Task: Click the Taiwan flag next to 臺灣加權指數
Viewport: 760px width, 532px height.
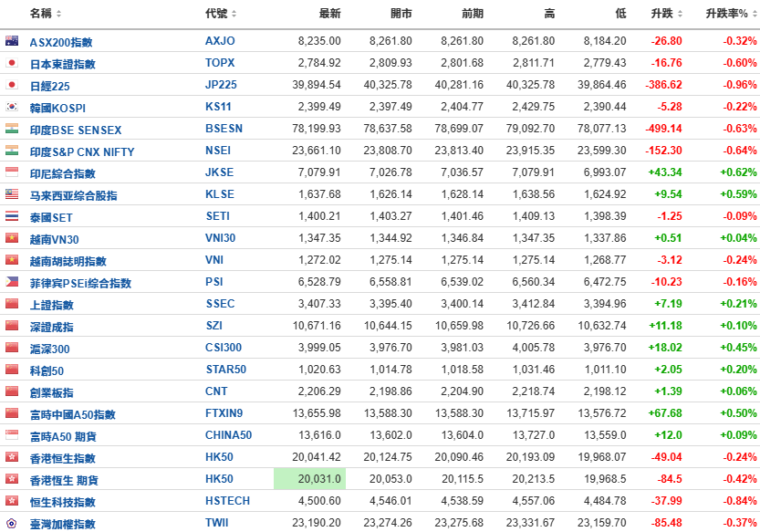Action: click(x=12, y=524)
